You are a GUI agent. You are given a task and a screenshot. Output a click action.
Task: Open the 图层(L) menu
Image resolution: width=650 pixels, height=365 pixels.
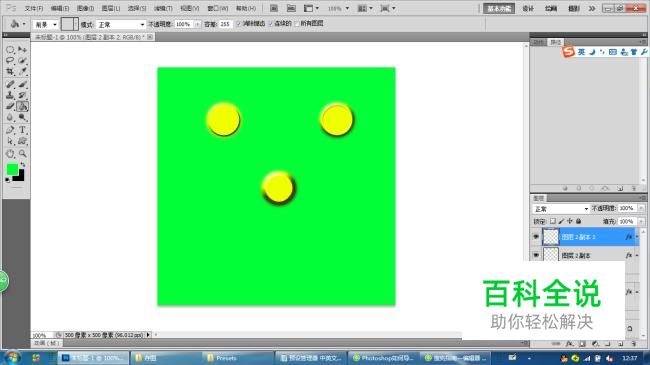pos(111,8)
